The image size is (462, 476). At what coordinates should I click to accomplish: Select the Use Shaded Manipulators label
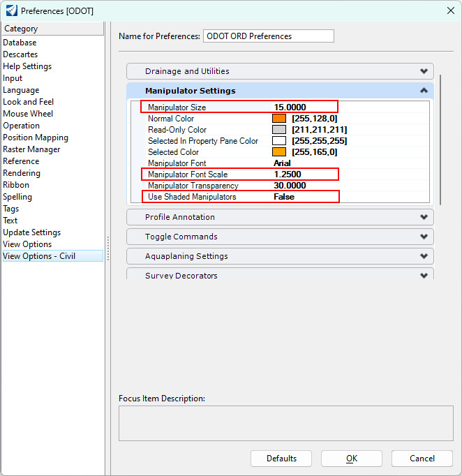[x=192, y=197]
